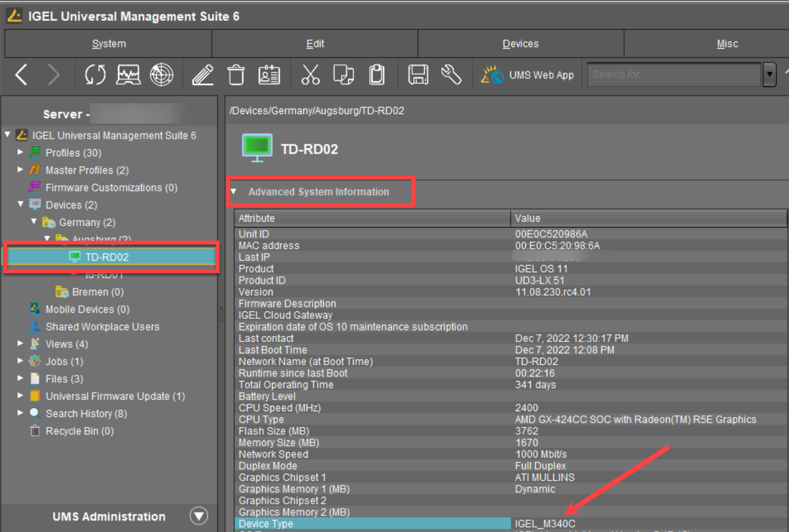Viewport: 789px width, 532px height.
Task: Type in the Search for field
Action: click(x=674, y=75)
